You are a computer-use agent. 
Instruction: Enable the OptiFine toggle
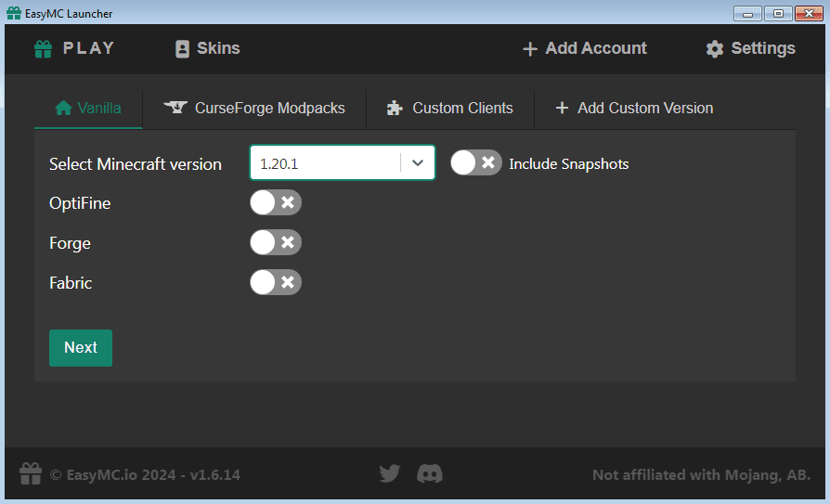click(x=276, y=202)
